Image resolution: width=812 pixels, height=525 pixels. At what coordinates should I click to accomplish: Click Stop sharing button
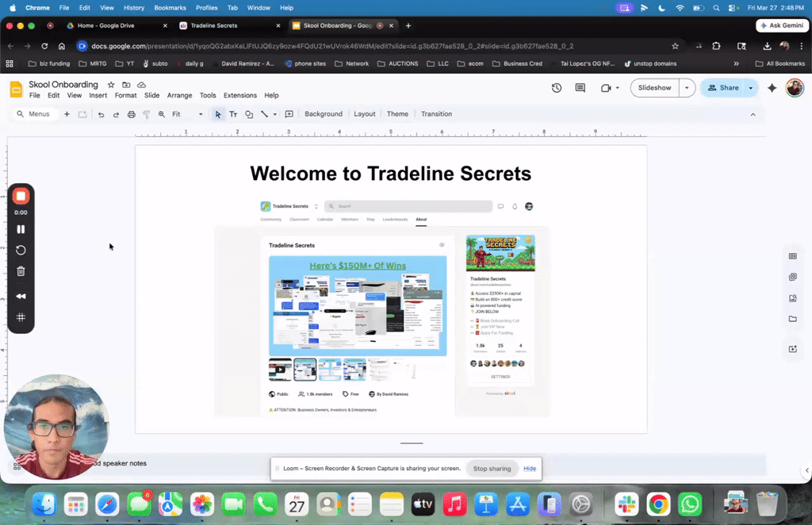pyautogui.click(x=492, y=469)
